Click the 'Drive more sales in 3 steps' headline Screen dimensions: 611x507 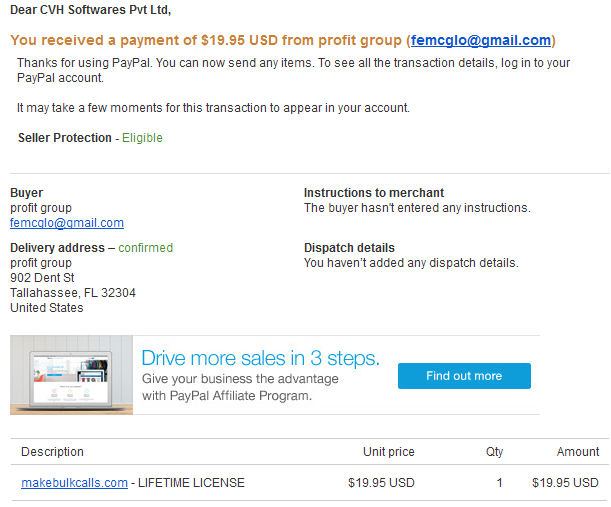[260, 358]
